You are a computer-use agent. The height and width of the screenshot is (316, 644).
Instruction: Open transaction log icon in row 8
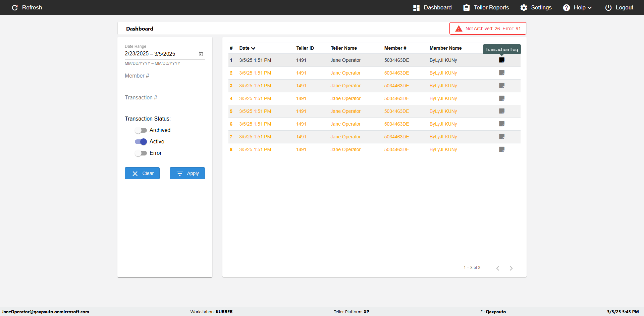[x=501, y=149]
